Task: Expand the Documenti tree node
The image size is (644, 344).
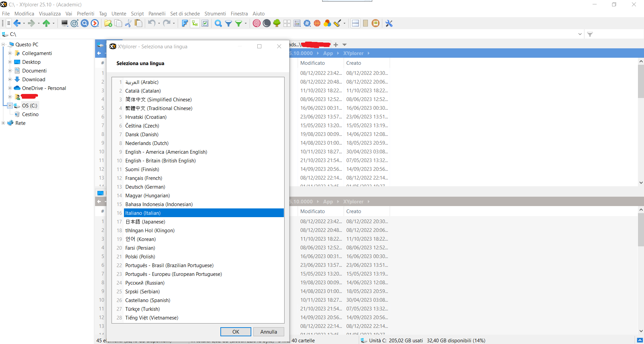Action: point(10,70)
